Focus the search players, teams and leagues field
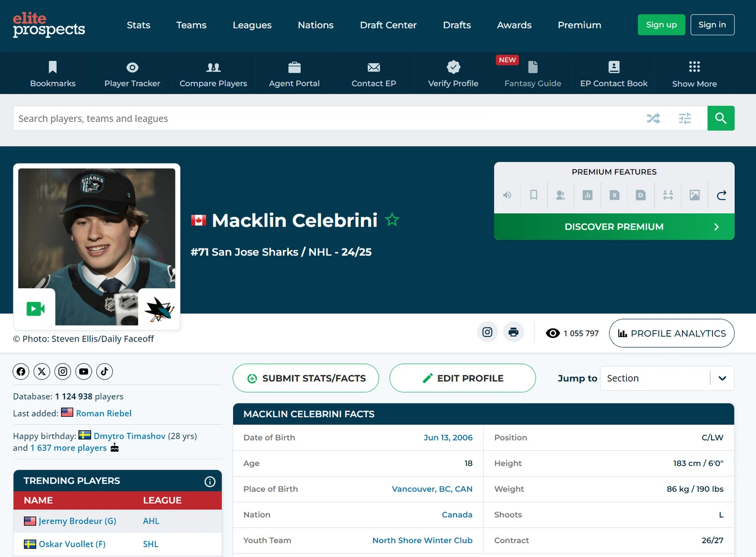756x557 pixels. click(x=326, y=119)
